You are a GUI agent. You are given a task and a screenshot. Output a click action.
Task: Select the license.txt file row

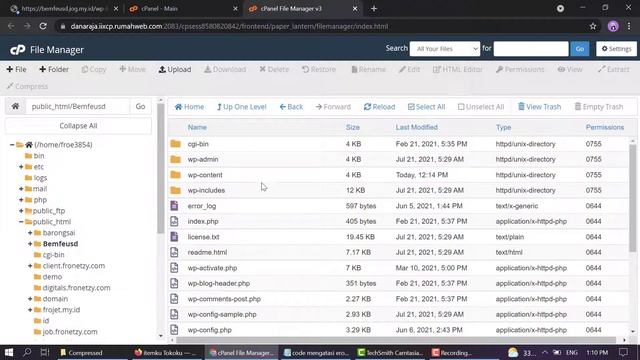[x=398, y=237]
